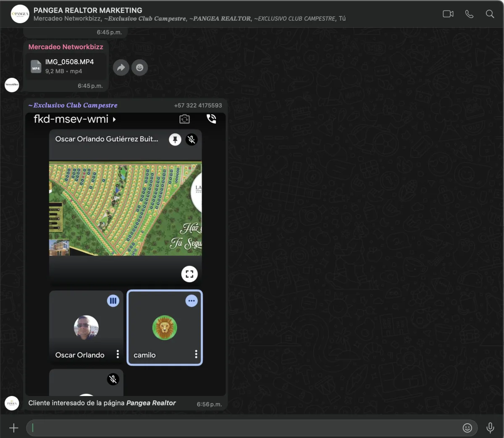Open group info via PANGEA REALTOR MARKETING title

88,10
